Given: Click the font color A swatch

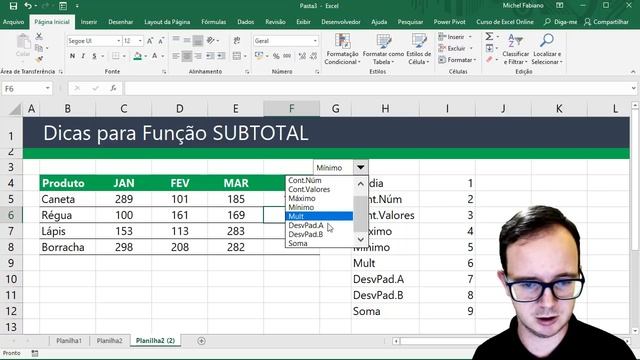Looking at the screenshot, I should [x=155, y=56].
